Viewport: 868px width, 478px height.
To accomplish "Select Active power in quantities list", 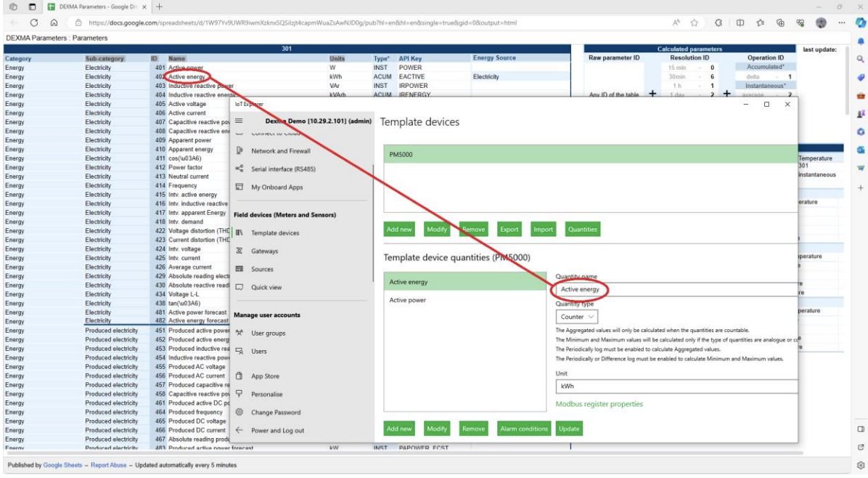I will [465, 300].
